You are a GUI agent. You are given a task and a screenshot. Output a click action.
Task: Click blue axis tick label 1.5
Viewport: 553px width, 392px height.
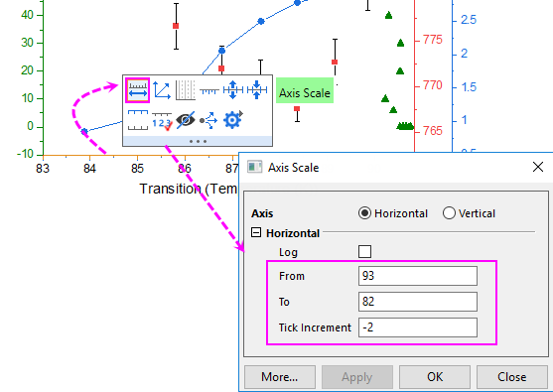pos(469,87)
